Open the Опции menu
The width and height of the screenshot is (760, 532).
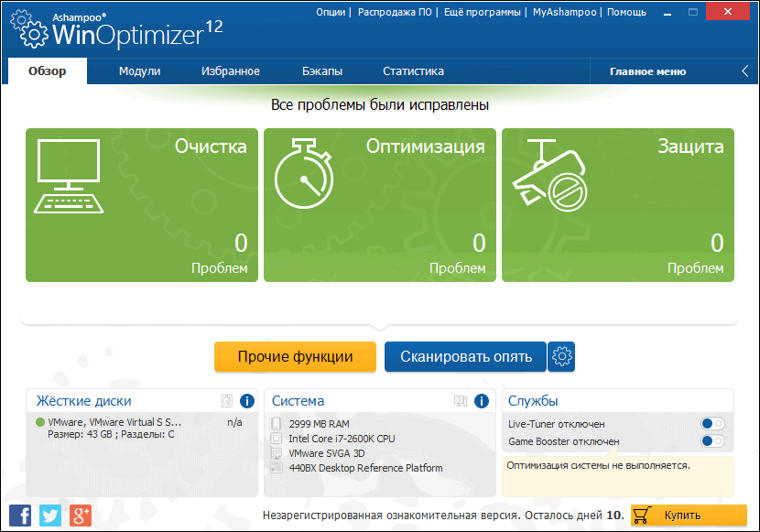pyautogui.click(x=331, y=12)
